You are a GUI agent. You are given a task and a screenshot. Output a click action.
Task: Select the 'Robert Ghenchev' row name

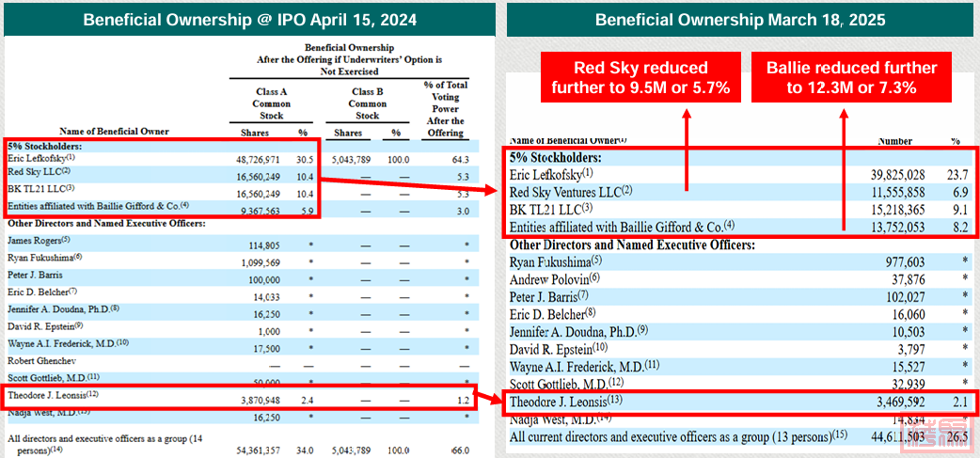pyautogui.click(x=42, y=360)
